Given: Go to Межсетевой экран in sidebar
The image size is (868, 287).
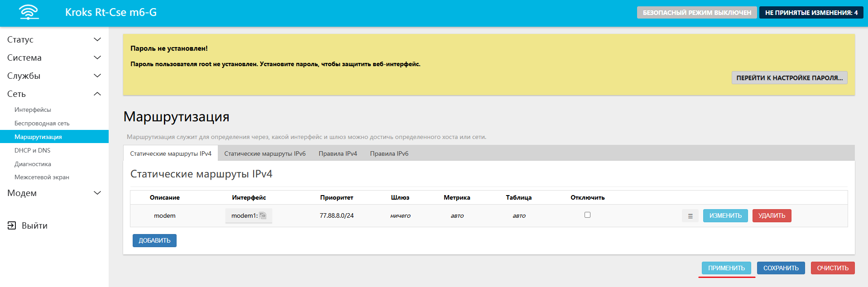Looking at the screenshot, I should click(42, 177).
